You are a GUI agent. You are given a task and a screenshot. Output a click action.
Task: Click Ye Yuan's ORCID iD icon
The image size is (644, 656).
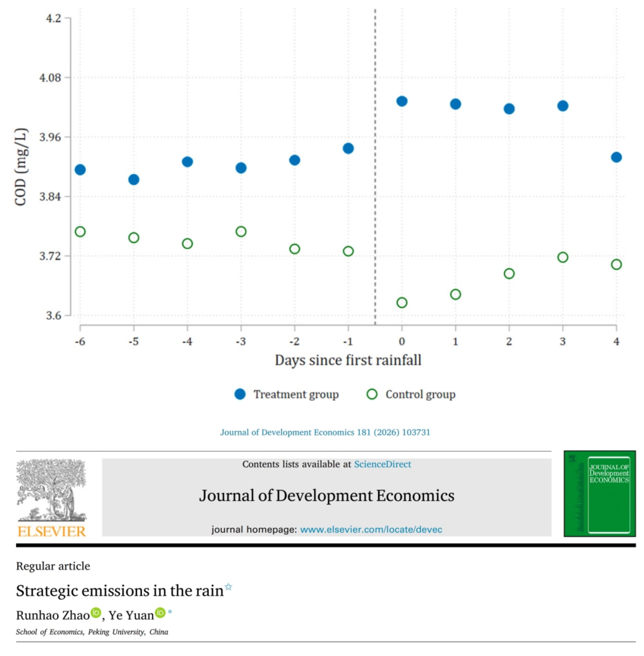160,612
